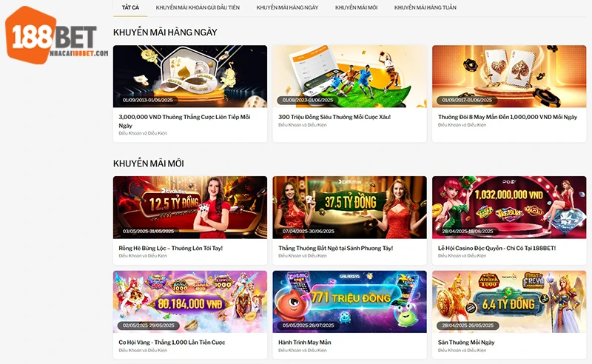592x364 pixels.
Task: Click title Lễ Hội Casino Độc Quyền
Action: [497, 248]
